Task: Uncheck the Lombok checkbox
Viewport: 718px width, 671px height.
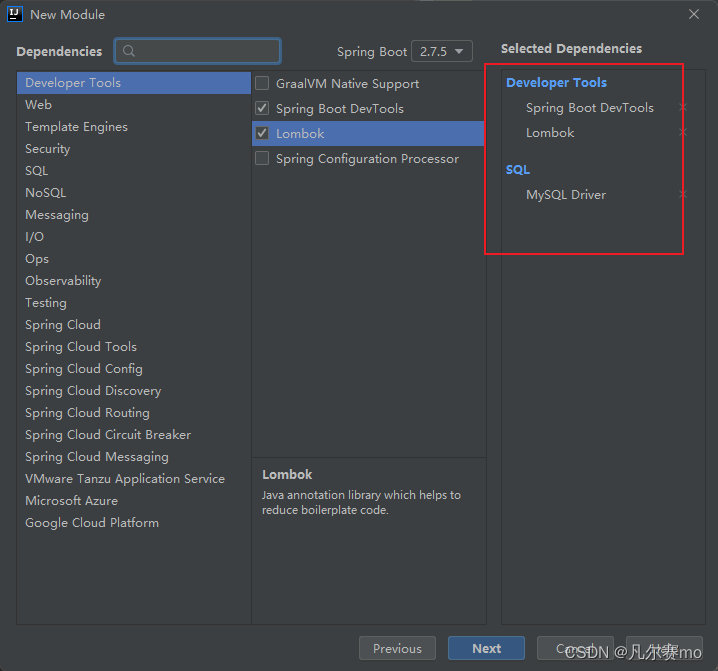Action: [x=262, y=133]
